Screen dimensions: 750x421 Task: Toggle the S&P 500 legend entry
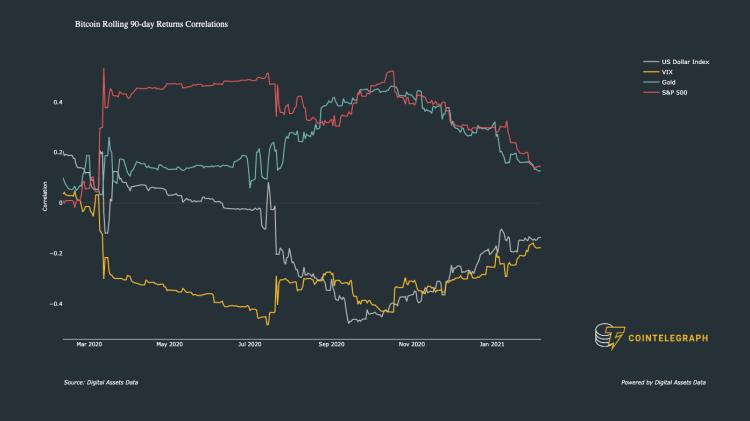point(665,92)
